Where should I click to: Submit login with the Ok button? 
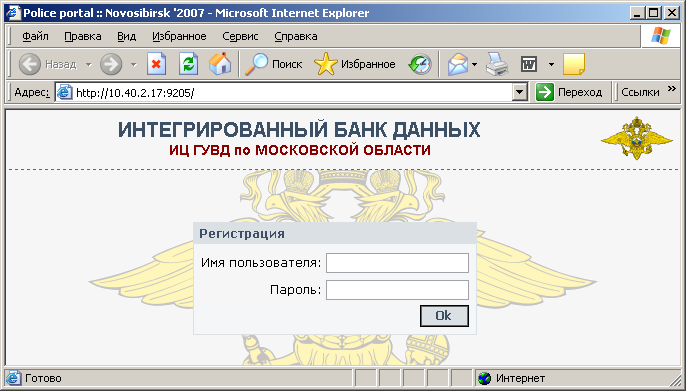tap(444, 316)
